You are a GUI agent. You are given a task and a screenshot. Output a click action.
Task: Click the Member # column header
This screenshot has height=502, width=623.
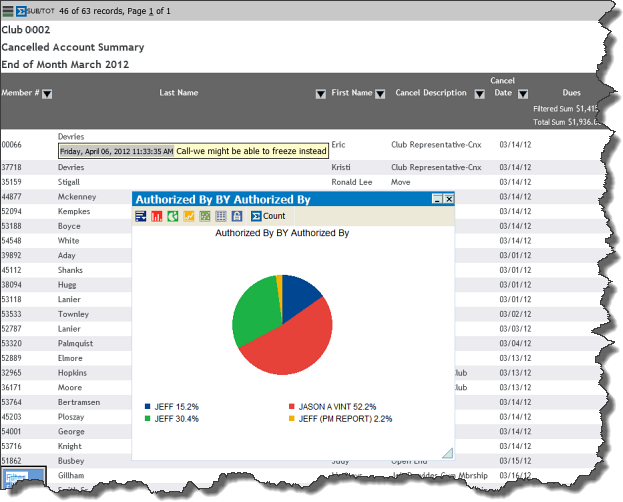[20, 93]
